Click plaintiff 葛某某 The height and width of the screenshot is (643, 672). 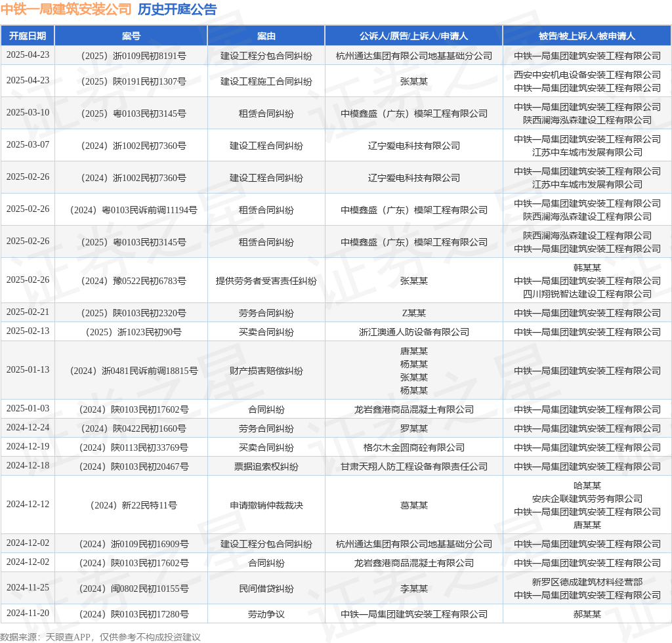[413, 505]
